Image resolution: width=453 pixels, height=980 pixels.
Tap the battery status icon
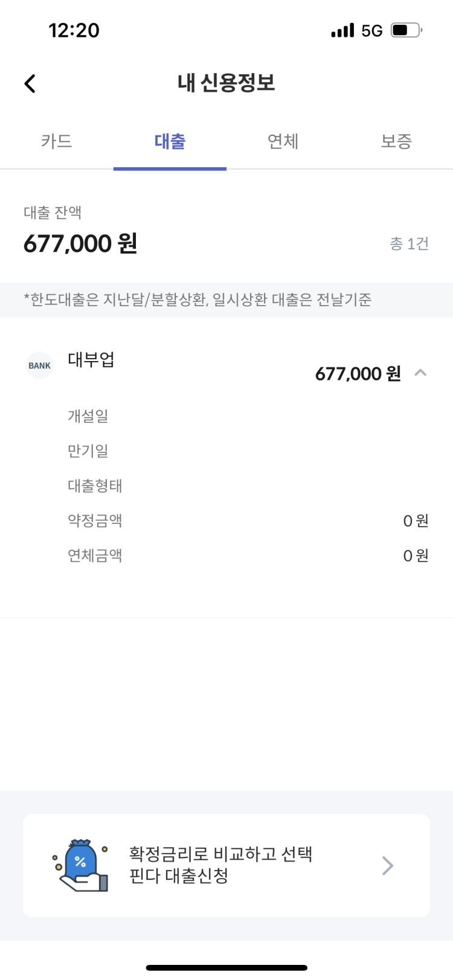(x=406, y=30)
